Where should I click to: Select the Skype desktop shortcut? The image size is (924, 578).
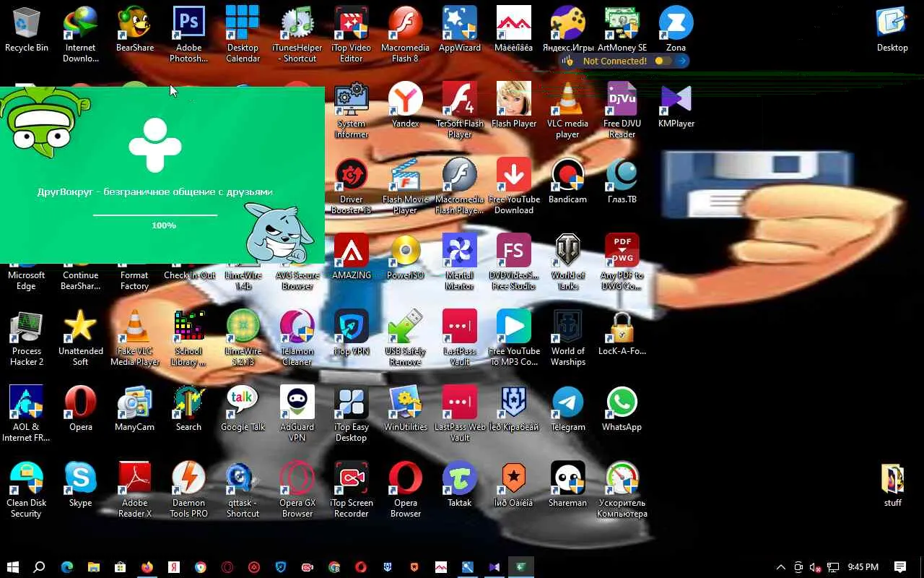pos(81,485)
